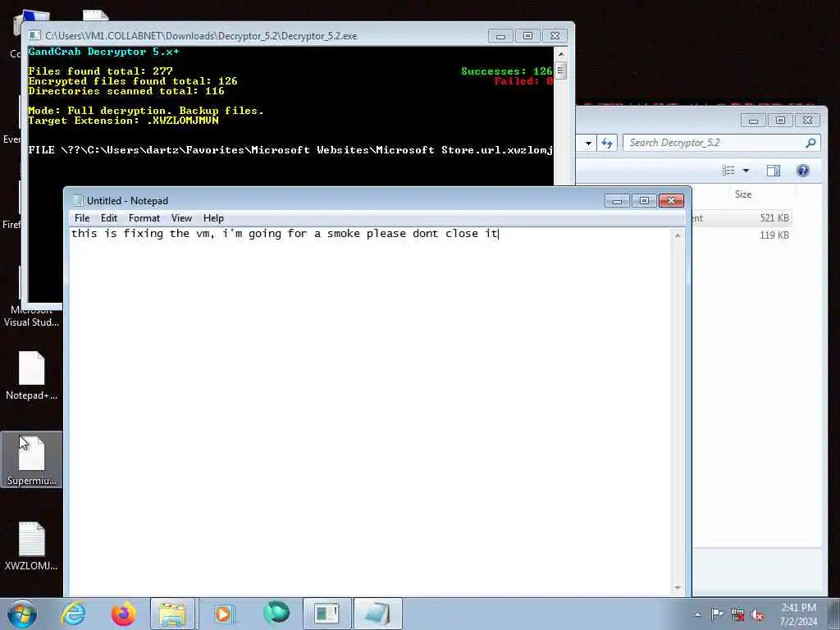Click the Notepad scrollbar down arrow
Screen dimensions: 840x630
click(x=678, y=587)
